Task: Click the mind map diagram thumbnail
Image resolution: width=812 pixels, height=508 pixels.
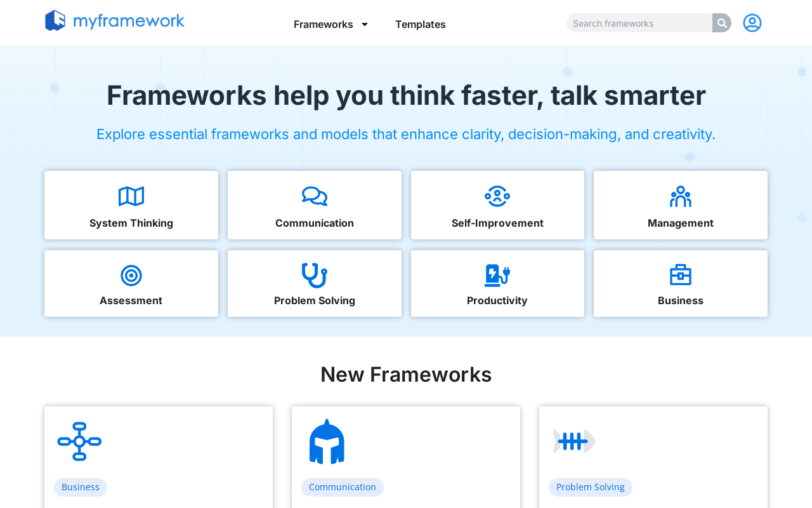Action: [80, 441]
